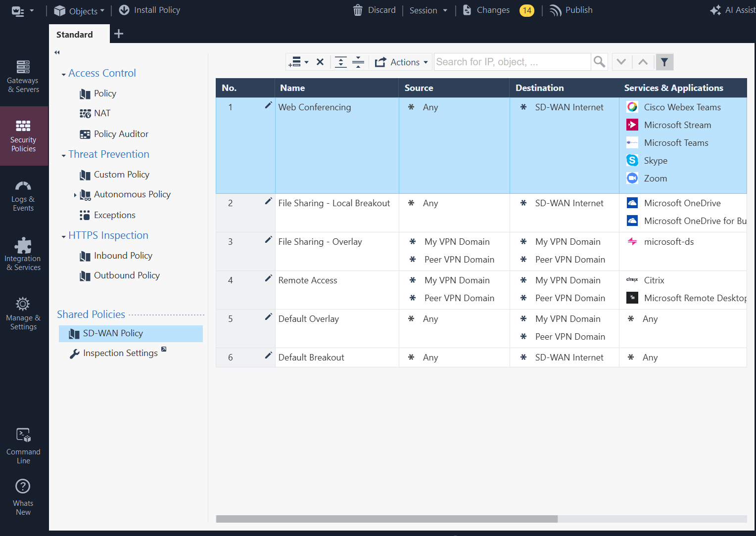The height and width of the screenshot is (536, 756).
Task: Click the collapse all rows icon
Action: point(358,62)
